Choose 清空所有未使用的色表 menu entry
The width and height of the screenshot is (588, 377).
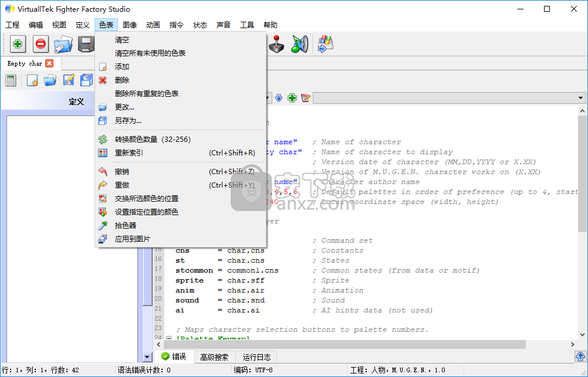[x=180, y=53]
